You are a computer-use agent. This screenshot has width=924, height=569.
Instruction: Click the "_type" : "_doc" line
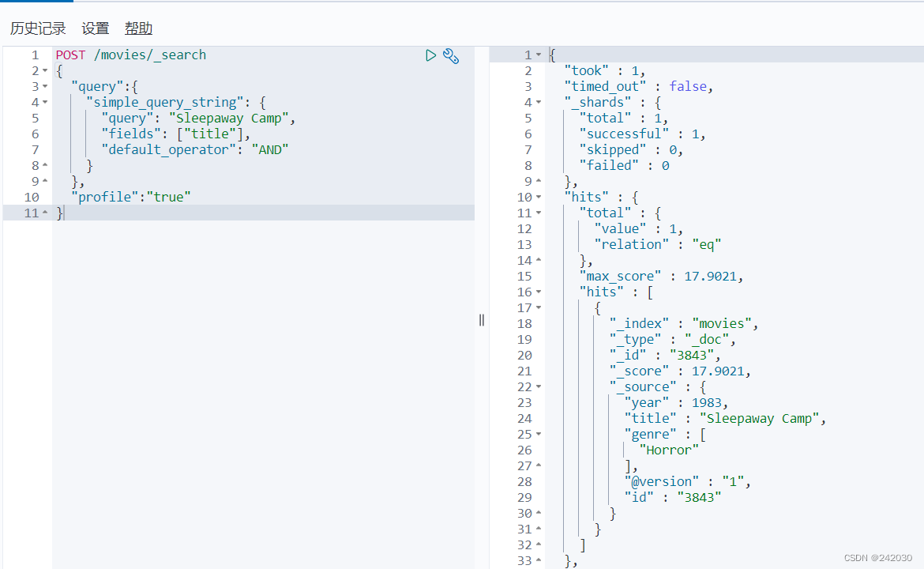click(672, 341)
